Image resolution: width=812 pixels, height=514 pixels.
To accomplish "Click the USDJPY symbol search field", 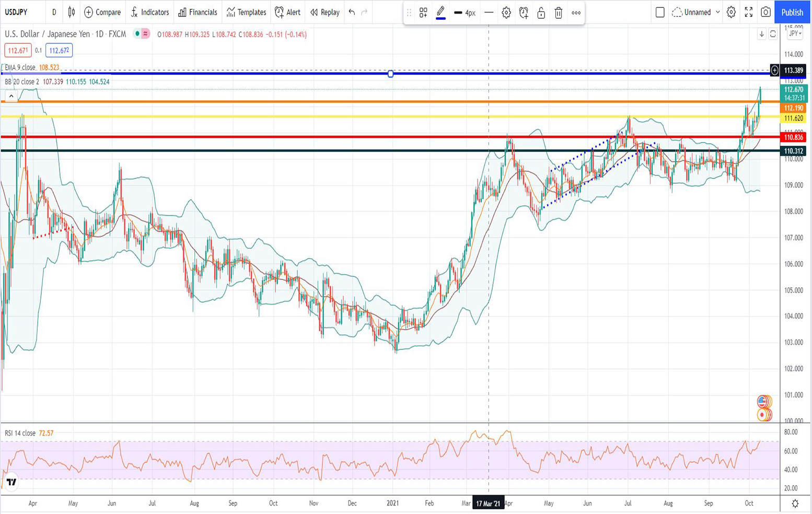I will (17, 12).
